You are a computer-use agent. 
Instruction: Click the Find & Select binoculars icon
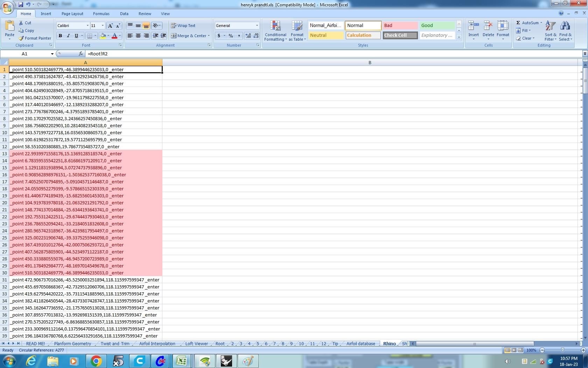pos(565,26)
